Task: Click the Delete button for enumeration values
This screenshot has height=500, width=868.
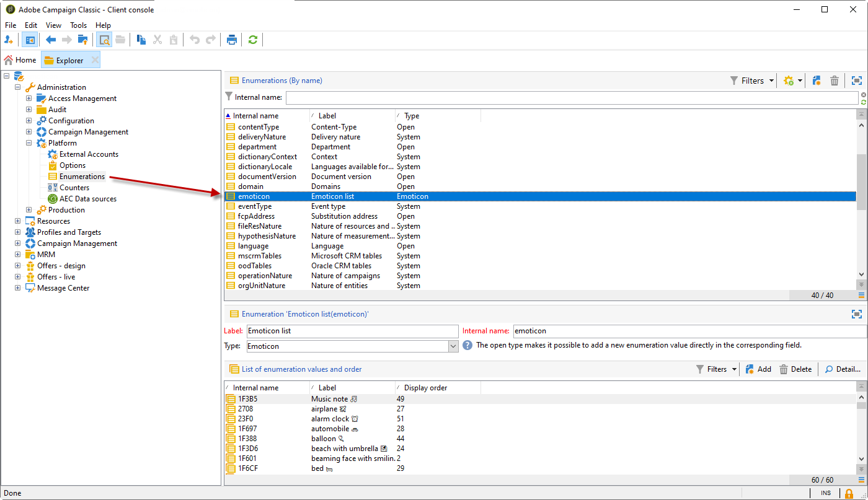Action: pos(795,369)
